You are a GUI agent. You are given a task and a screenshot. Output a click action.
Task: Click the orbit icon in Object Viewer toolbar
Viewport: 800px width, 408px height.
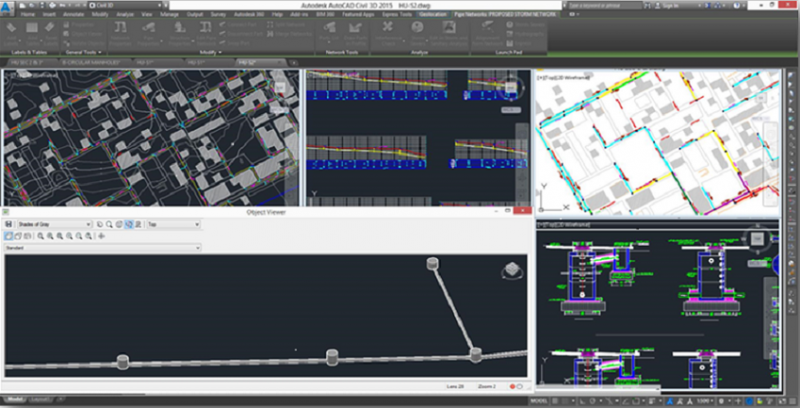point(118,224)
